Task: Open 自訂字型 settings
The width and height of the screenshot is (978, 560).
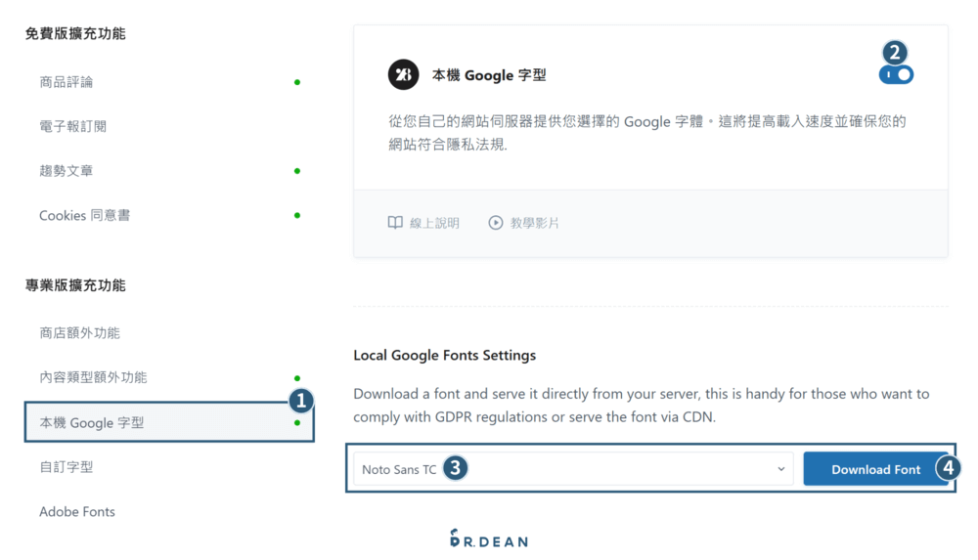Action: click(67, 467)
